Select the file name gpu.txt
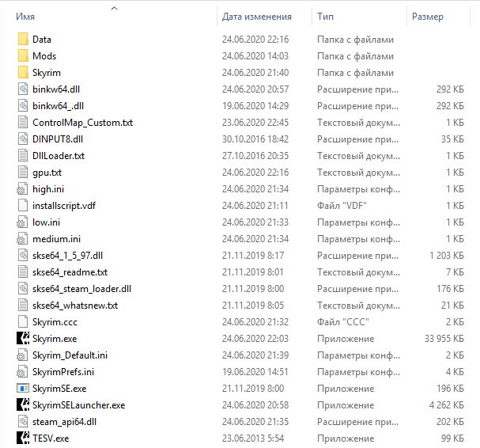 point(47,173)
